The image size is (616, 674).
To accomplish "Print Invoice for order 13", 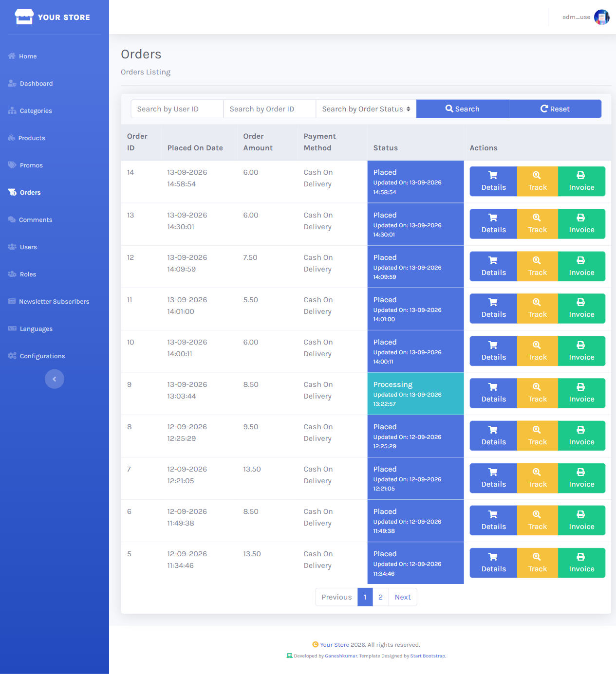I will click(x=581, y=224).
